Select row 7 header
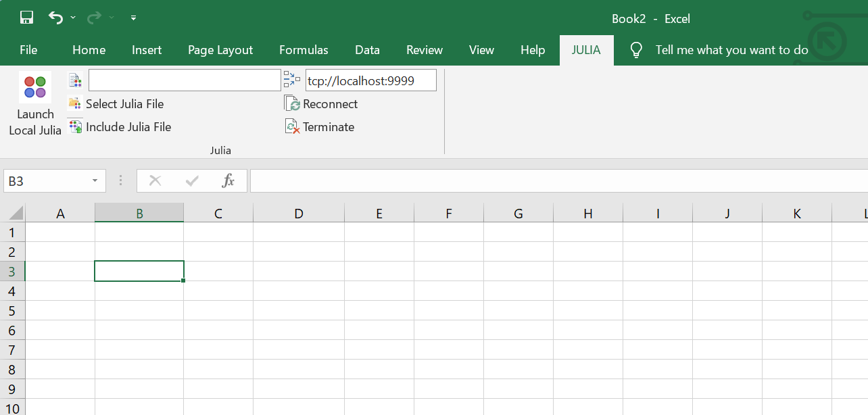868x415 pixels. click(12, 349)
